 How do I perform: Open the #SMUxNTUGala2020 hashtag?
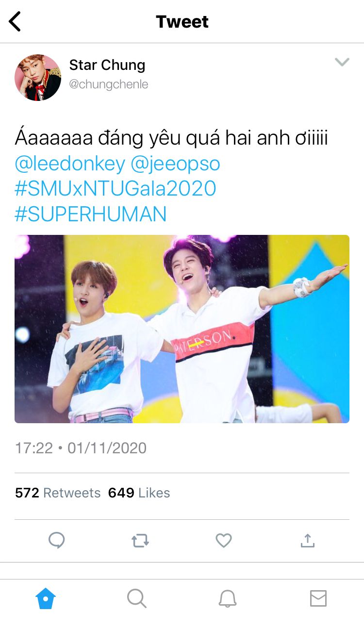click(116, 189)
